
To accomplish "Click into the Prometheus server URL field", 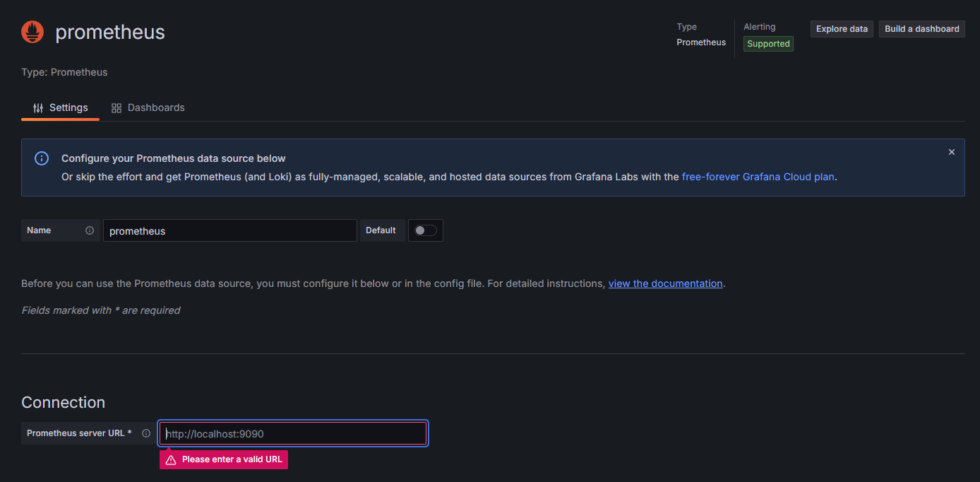I will click(x=293, y=433).
